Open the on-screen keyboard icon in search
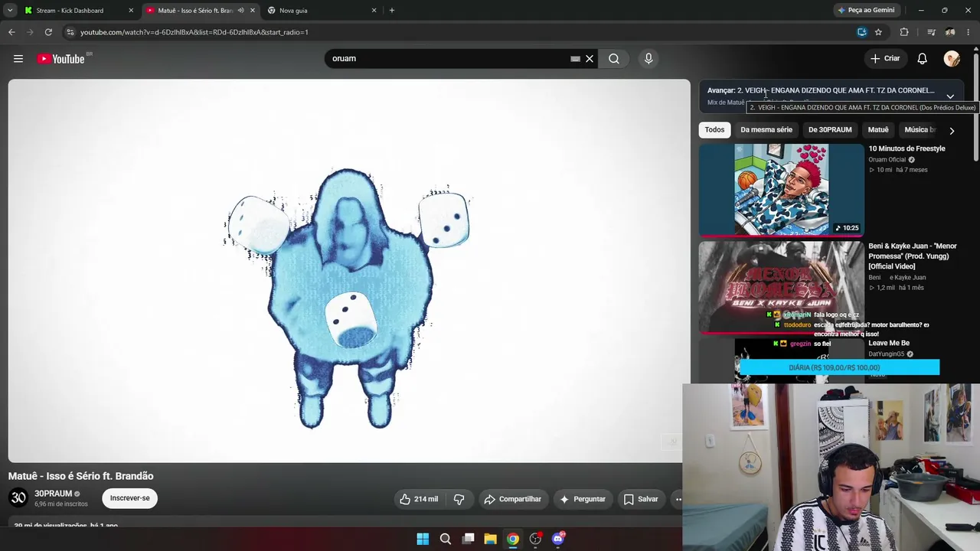This screenshot has width=980, height=551. 575,59
